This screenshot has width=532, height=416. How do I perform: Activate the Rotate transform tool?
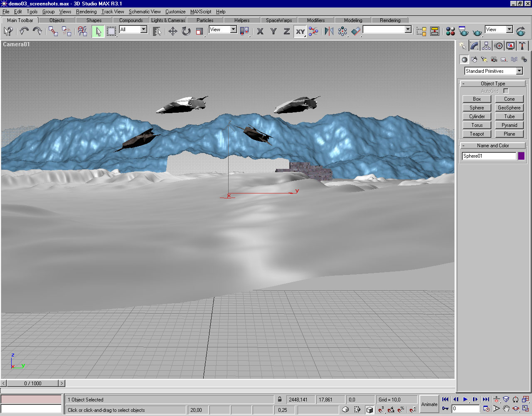click(186, 31)
